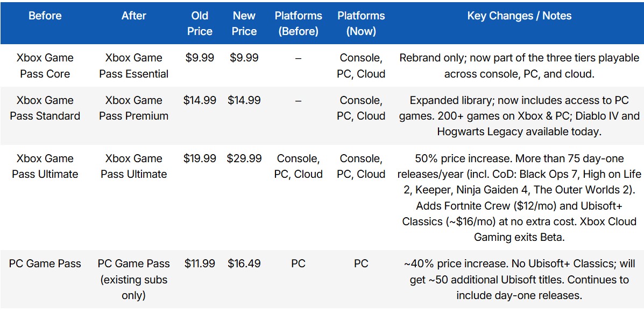Click the "~40% price increase" notes cell
Image resolution: width=644 pixels, height=319 pixels.
(519, 279)
